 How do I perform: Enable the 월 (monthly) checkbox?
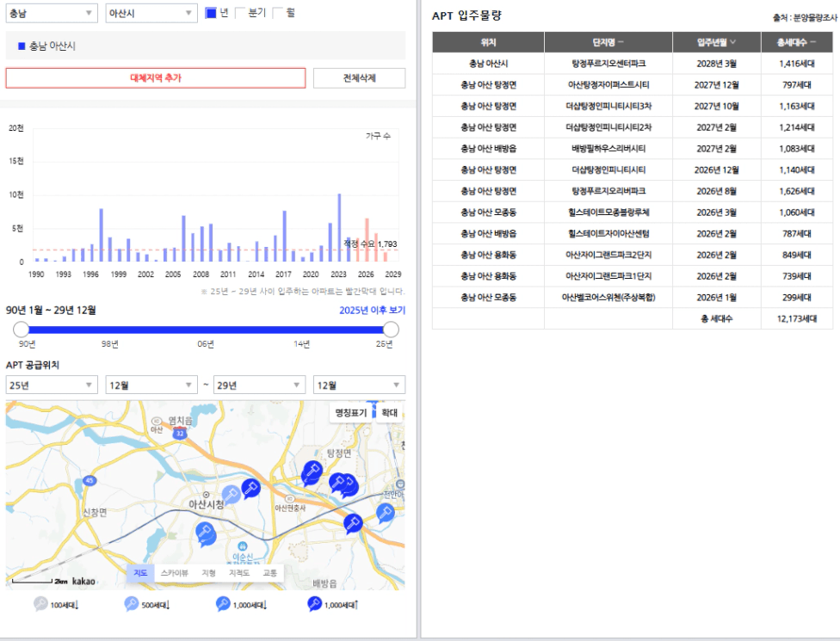click(278, 13)
